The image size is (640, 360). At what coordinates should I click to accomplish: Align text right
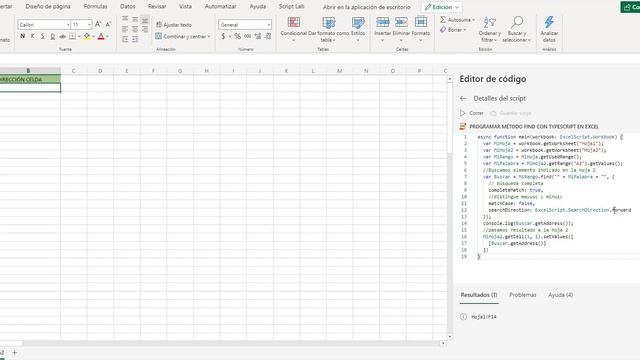tap(145, 29)
